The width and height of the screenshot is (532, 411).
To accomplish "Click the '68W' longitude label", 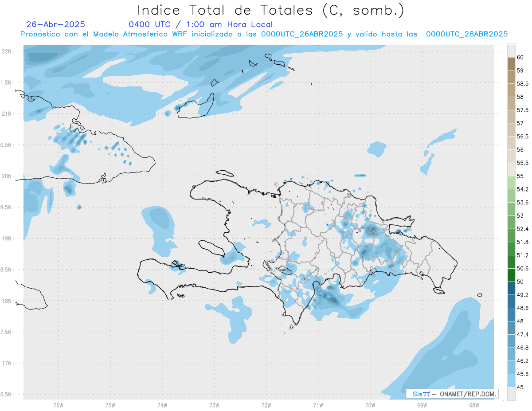I will (474, 405).
